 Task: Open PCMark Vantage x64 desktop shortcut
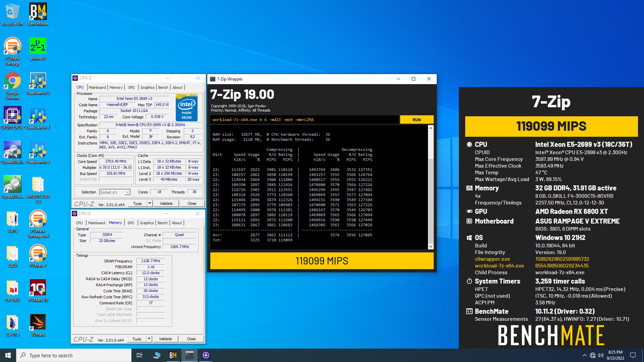coord(38,224)
